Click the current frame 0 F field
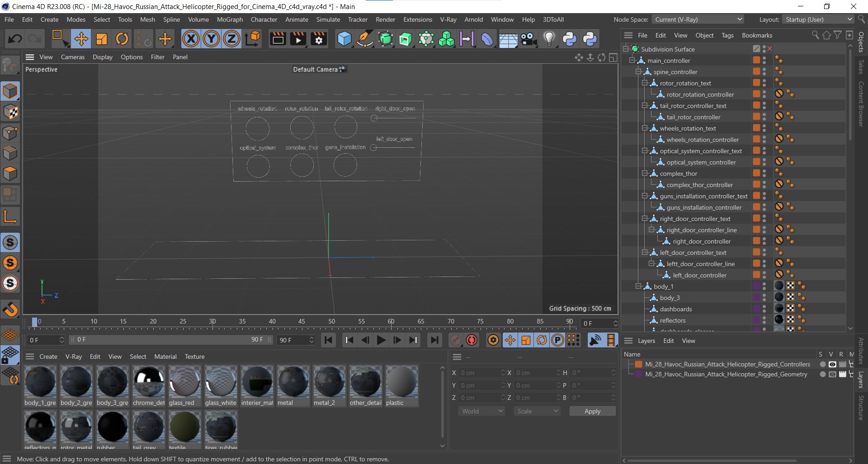868x464 pixels. point(46,340)
